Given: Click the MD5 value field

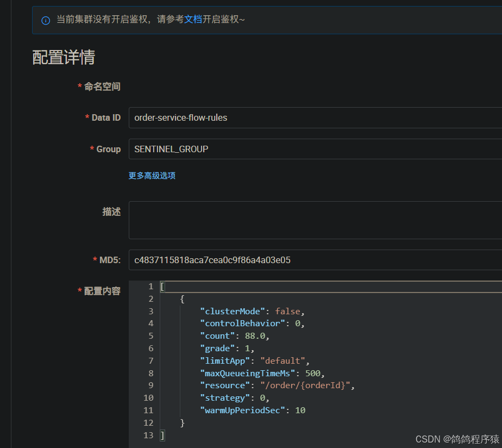Looking at the screenshot, I should [x=315, y=260].
